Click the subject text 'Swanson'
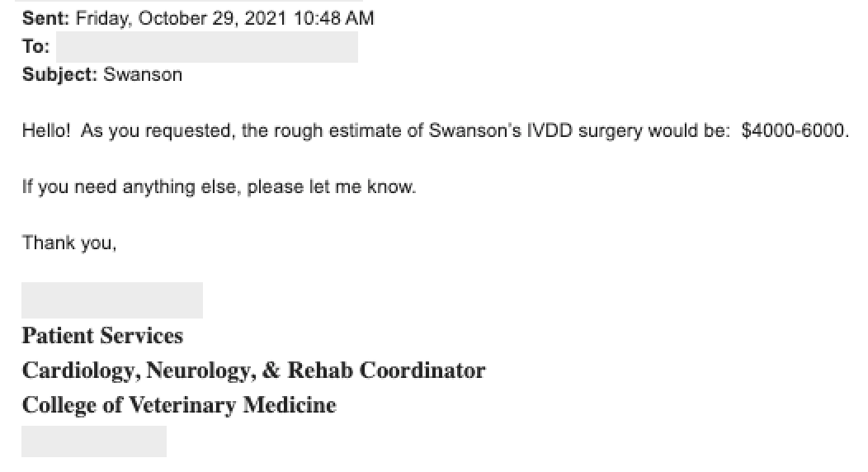The height and width of the screenshot is (472, 868). point(143,75)
